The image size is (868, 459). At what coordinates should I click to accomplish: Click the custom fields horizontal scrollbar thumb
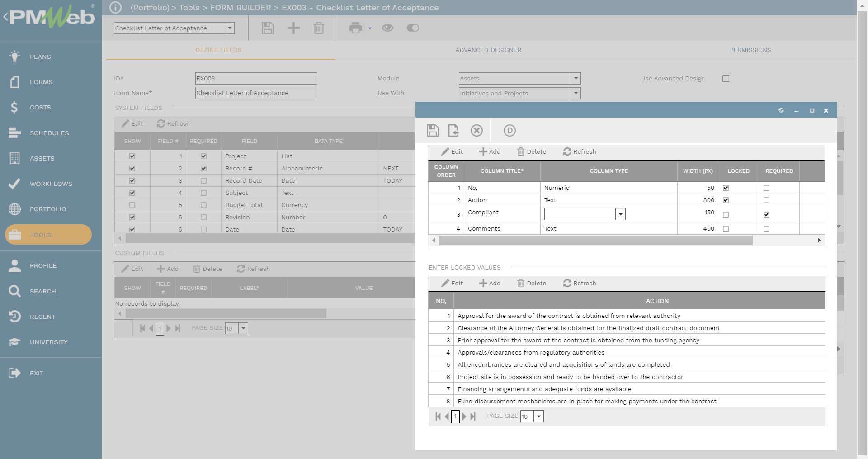tap(226, 314)
